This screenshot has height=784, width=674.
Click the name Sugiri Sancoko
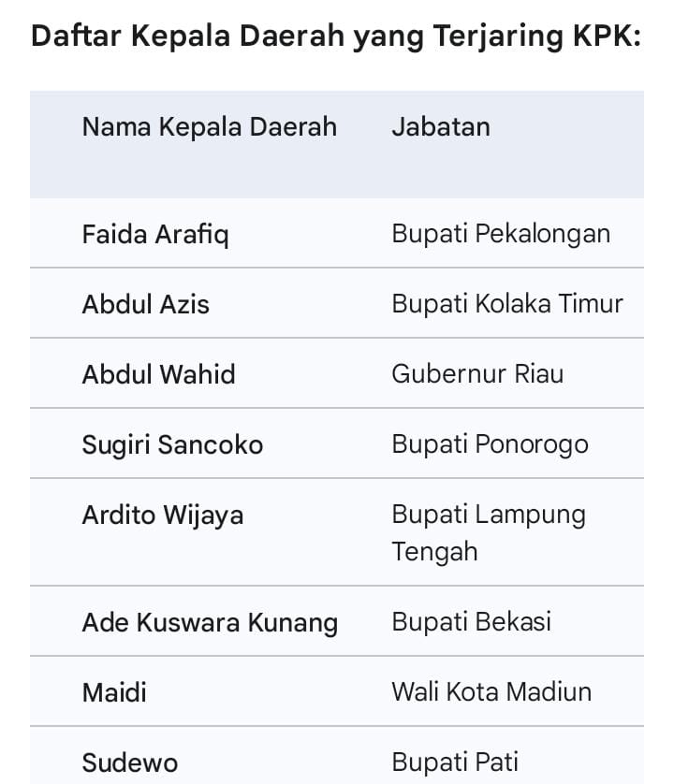[x=173, y=444]
